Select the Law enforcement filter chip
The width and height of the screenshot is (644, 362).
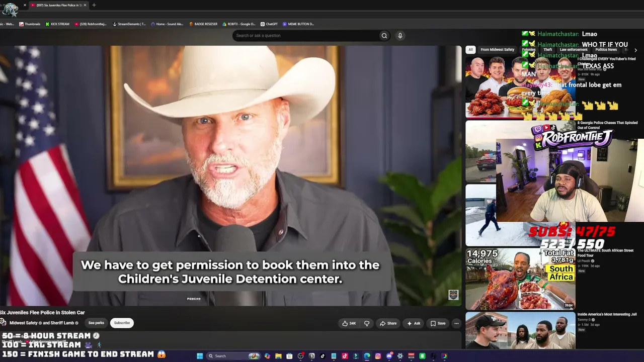pos(574,50)
